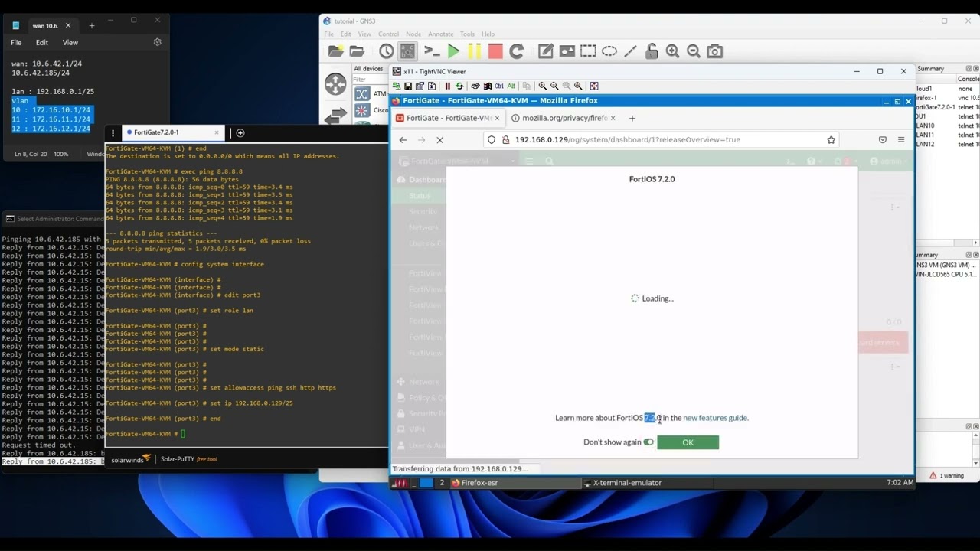980x551 pixels.
Task: Open GNS3 File menu
Action: click(x=328, y=34)
